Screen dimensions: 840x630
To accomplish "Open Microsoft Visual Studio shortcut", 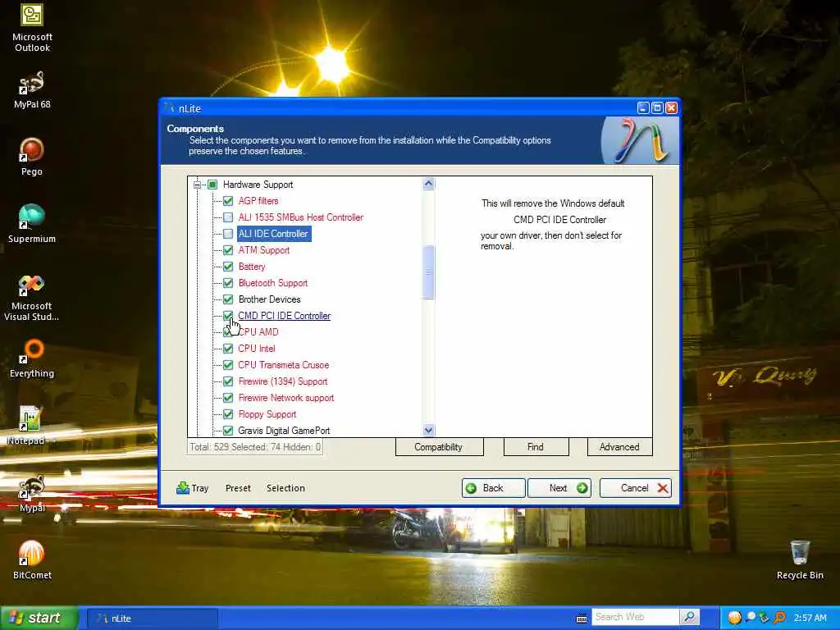I will [x=32, y=297].
